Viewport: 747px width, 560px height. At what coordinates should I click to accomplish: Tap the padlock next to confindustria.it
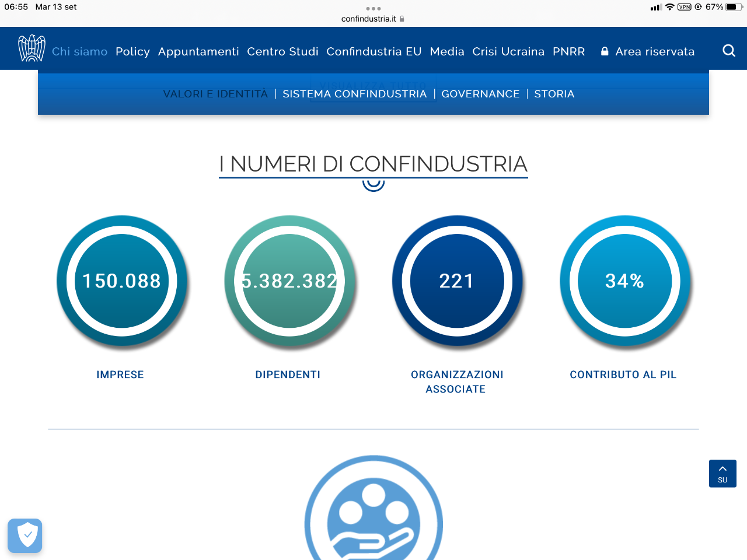pos(402,19)
